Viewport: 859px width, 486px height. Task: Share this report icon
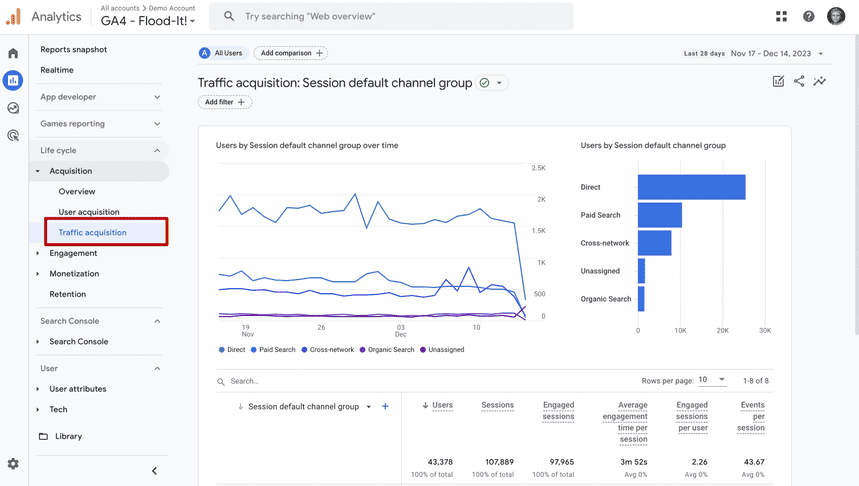coord(799,82)
